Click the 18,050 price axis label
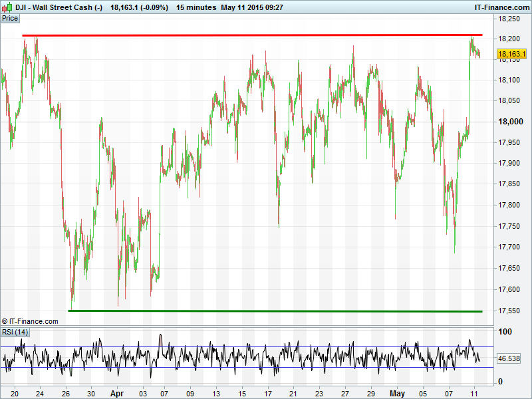The image size is (532, 399). coord(509,100)
